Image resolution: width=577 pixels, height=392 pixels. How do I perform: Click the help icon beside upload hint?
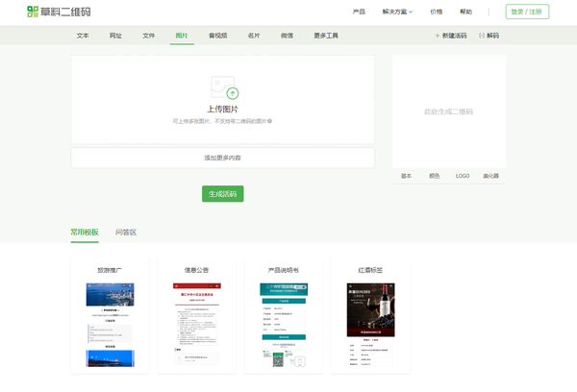[x=269, y=121]
